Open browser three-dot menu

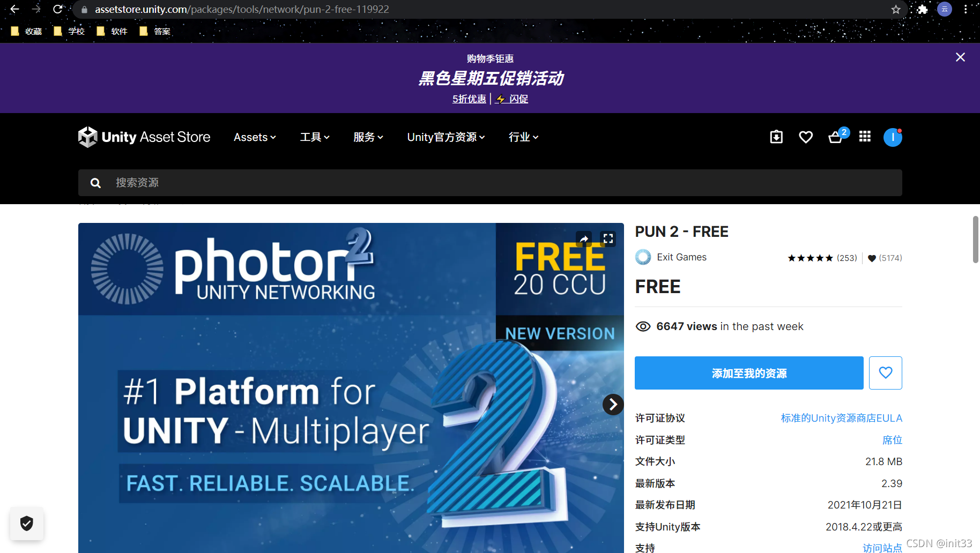[x=966, y=9]
